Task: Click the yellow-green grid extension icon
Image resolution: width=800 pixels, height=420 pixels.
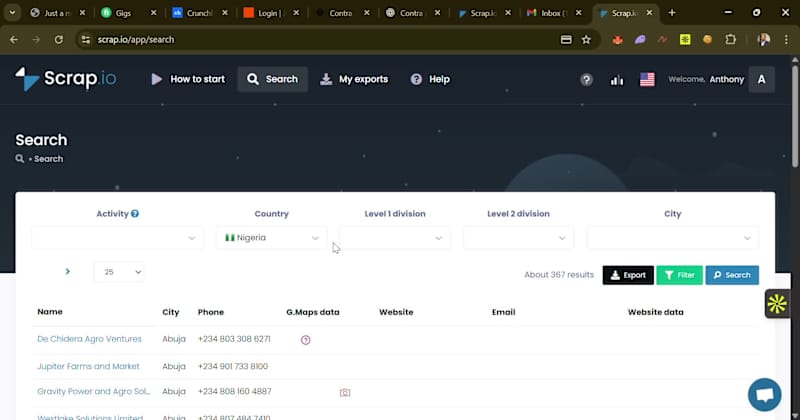Action: click(x=685, y=40)
